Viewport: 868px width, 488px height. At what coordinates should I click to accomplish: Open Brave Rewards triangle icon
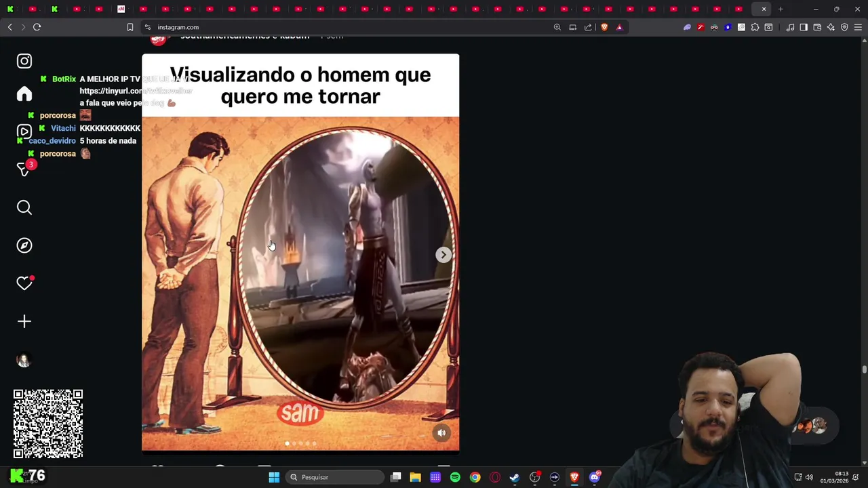click(x=619, y=27)
